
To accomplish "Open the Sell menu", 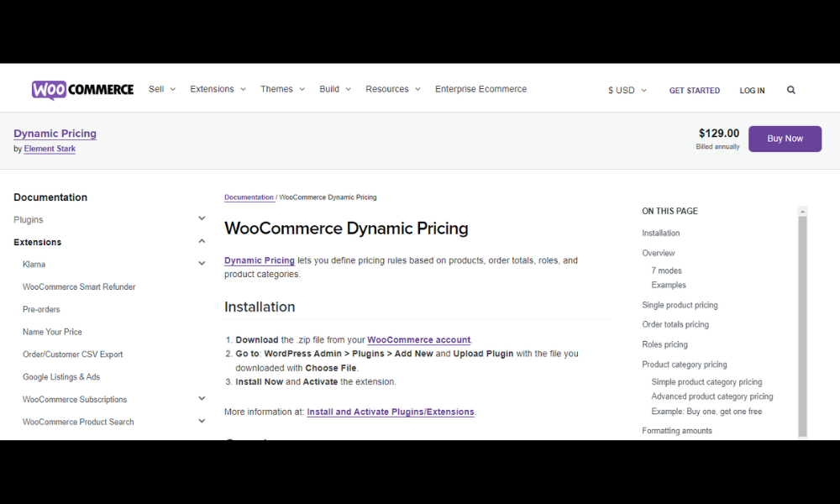I will tap(162, 89).
